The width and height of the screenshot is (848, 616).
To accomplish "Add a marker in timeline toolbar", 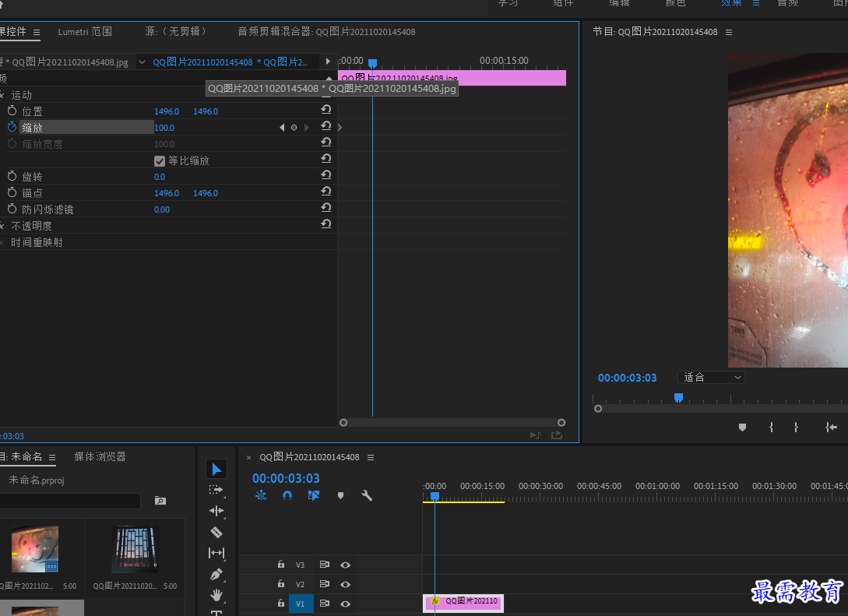I will (x=340, y=495).
